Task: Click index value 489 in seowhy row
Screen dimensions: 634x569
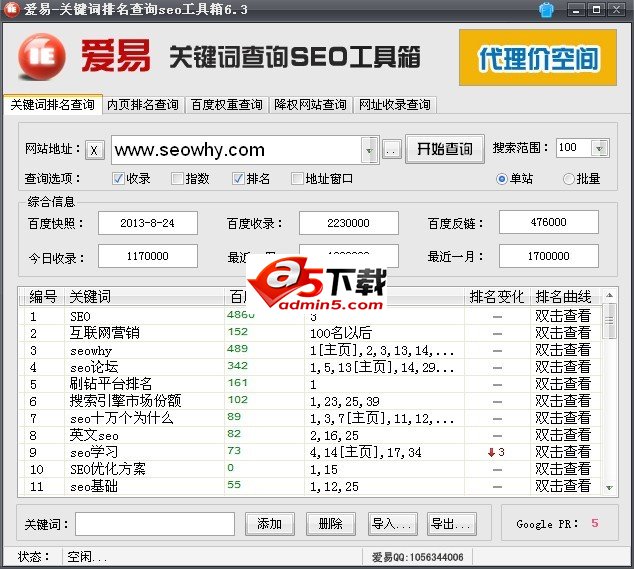Action: [x=237, y=349]
